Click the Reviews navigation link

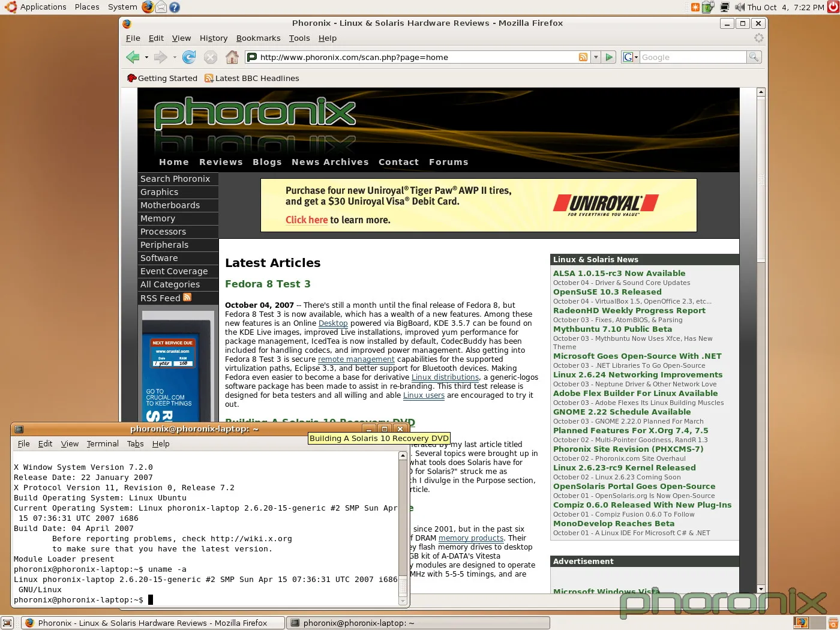[x=221, y=162]
